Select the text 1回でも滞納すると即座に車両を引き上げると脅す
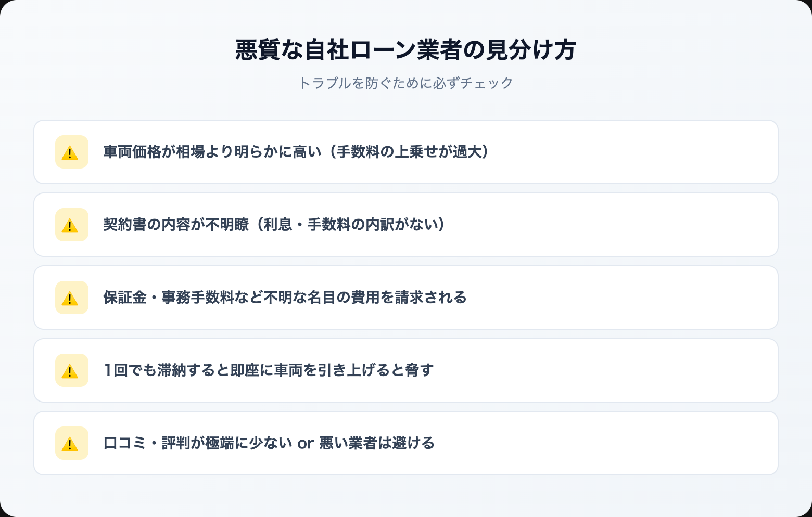 (x=268, y=370)
